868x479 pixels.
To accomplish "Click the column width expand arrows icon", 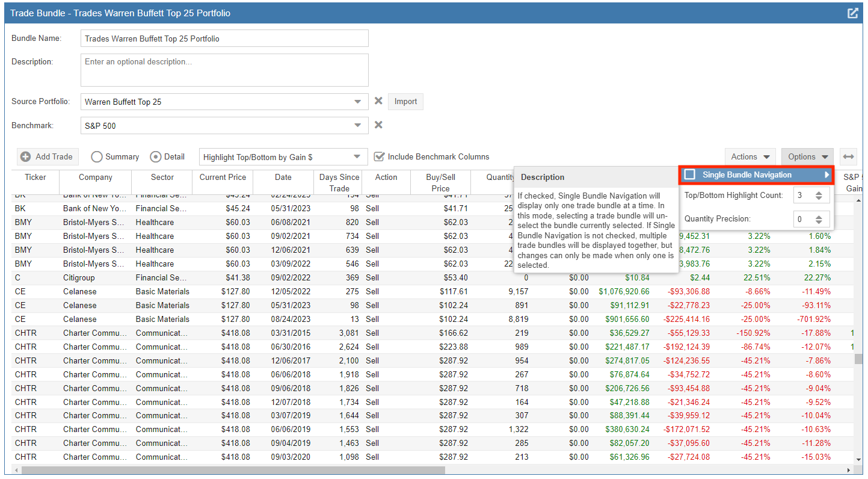I will pyautogui.click(x=848, y=156).
